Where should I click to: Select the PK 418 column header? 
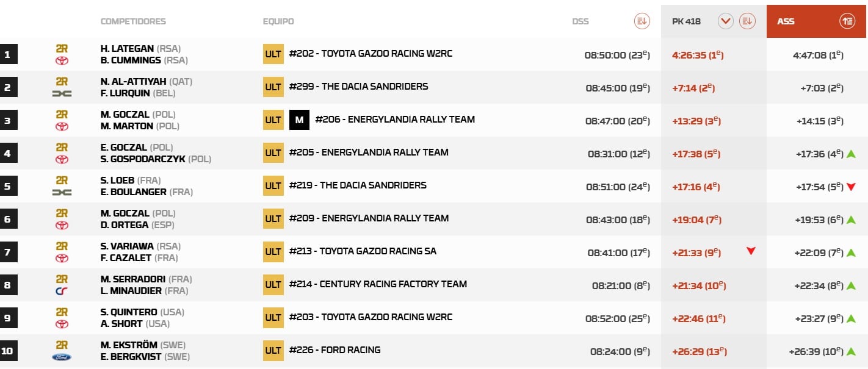(x=686, y=21)
